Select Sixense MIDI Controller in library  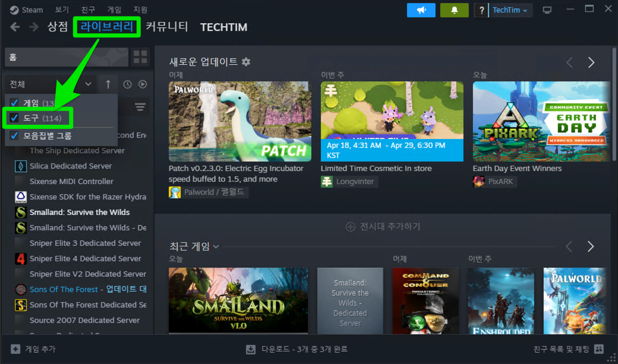(72, 181)
